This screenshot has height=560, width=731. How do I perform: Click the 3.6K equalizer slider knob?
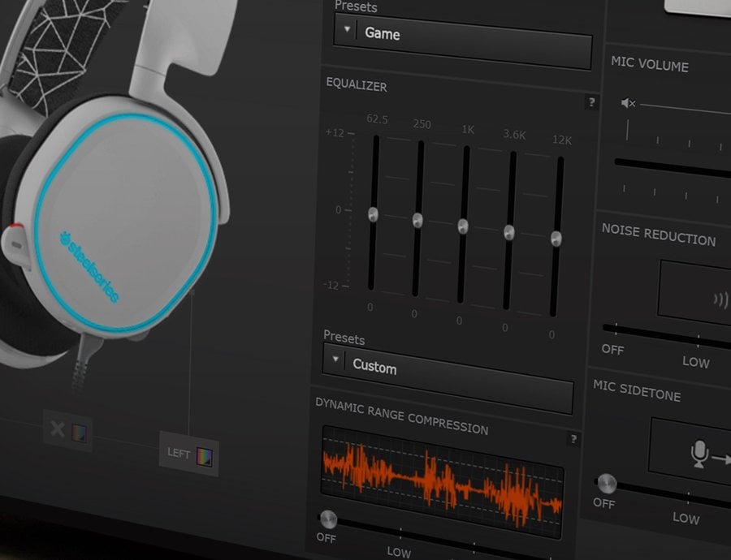click(x=509, y=233)
